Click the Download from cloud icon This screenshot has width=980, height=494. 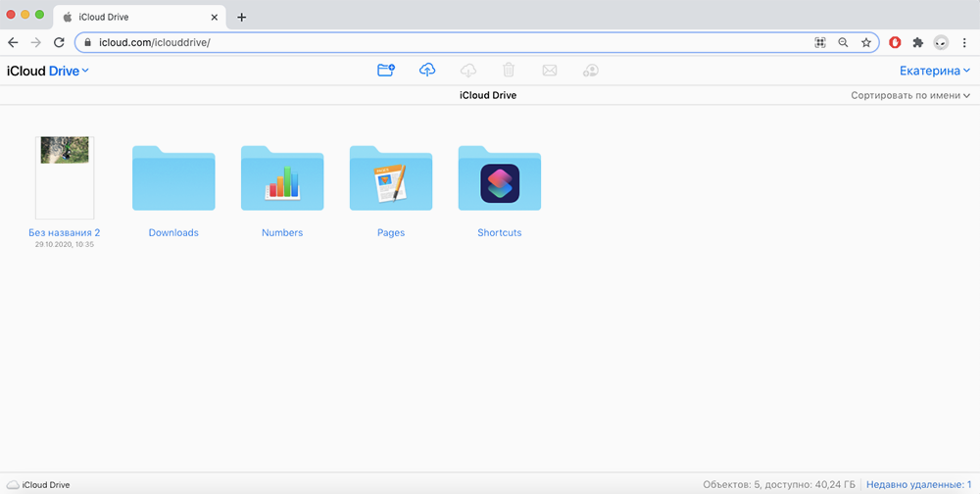(x=468, y=71)
